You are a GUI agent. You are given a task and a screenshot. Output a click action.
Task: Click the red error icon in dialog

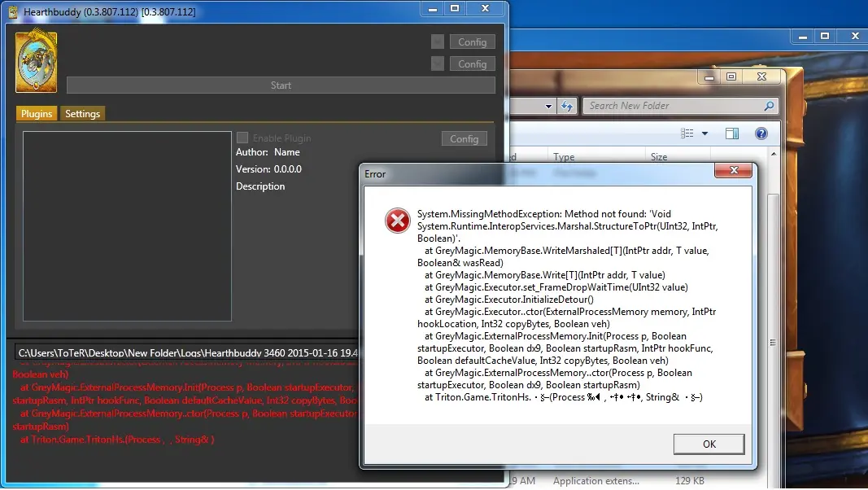(398, 221)
